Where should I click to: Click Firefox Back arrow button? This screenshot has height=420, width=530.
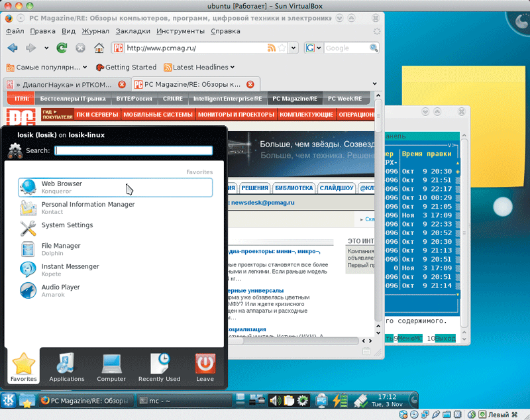coord(13,48)
